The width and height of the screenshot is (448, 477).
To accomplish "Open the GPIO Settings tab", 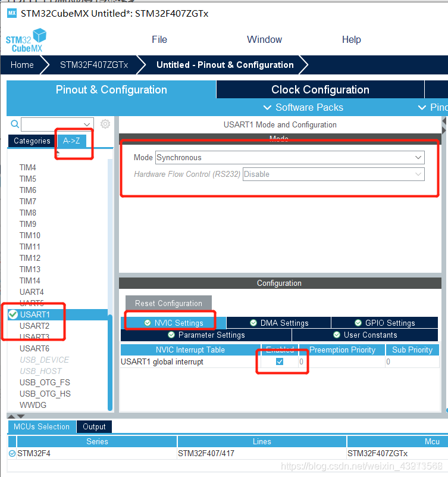I will [x=384, y=323].
